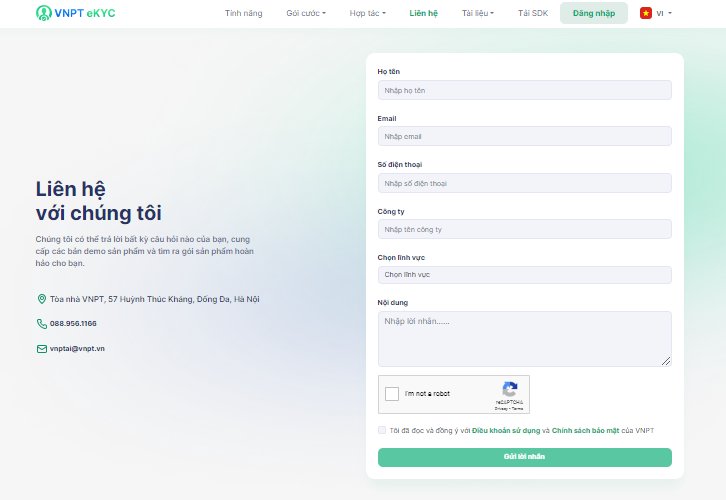Click the VNPT eKYC logo

click(75, 13)
